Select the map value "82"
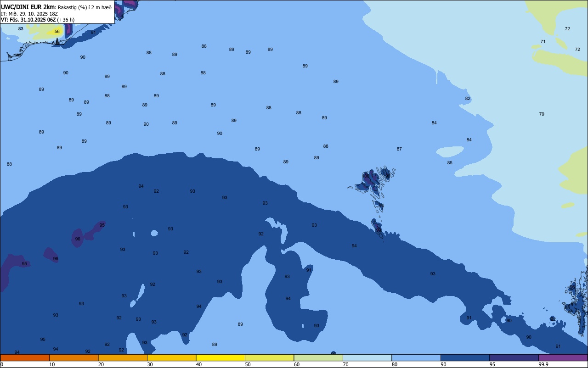The width and height of the screenshot is (588, 368). (x=468, y=99)
